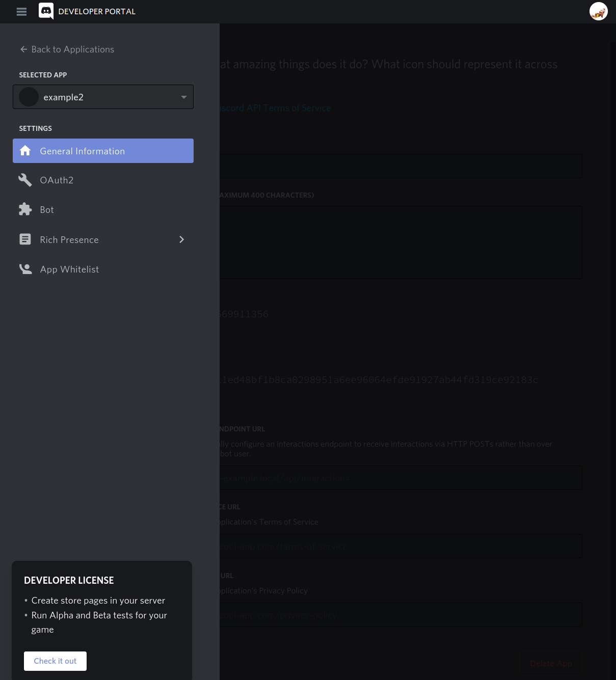Expand Rich Presence submenu chevron

coord(182,239)
